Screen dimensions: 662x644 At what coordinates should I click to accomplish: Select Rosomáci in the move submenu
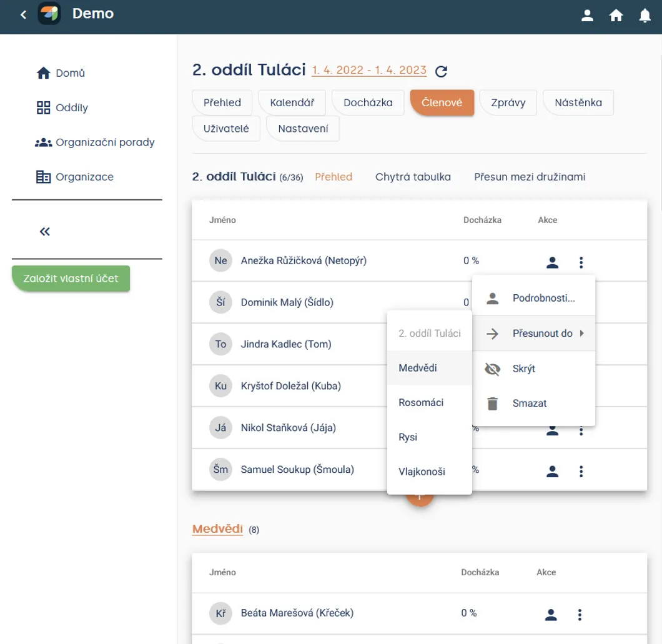click(429, 402)
